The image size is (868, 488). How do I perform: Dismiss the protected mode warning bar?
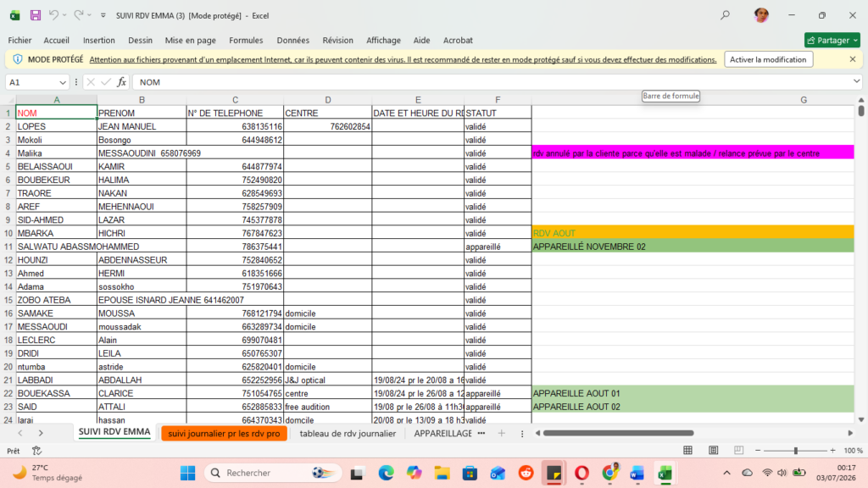click(x=853, y=59)
